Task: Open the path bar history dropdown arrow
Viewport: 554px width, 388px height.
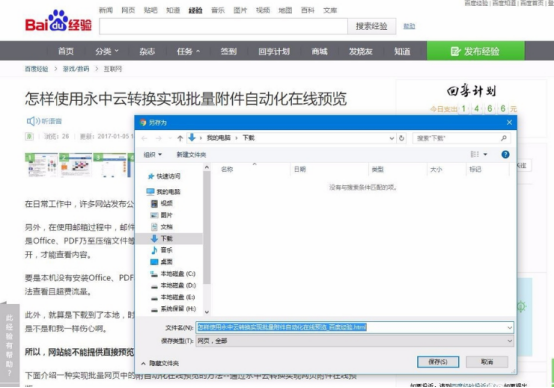Action: click(391, 138)
